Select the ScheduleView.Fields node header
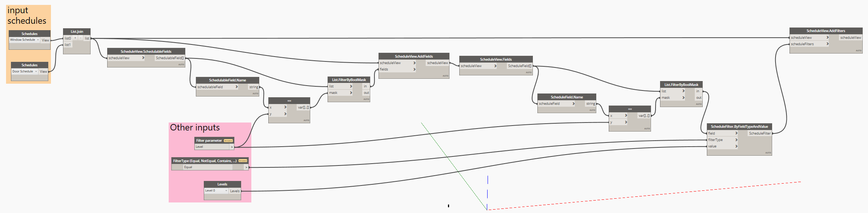Image resolution: width=868 pixels, height=213 pixels. pyautogui.click(x=496, y=59)
